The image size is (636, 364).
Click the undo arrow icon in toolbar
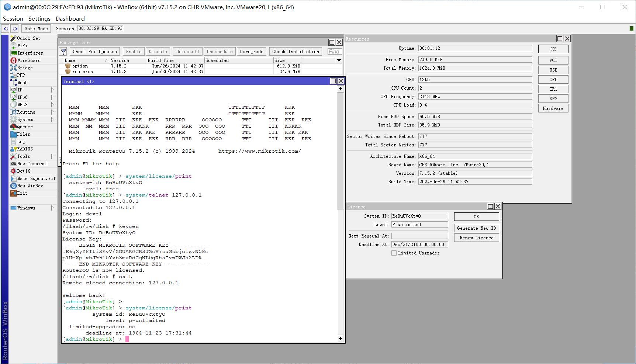(6, 28)
